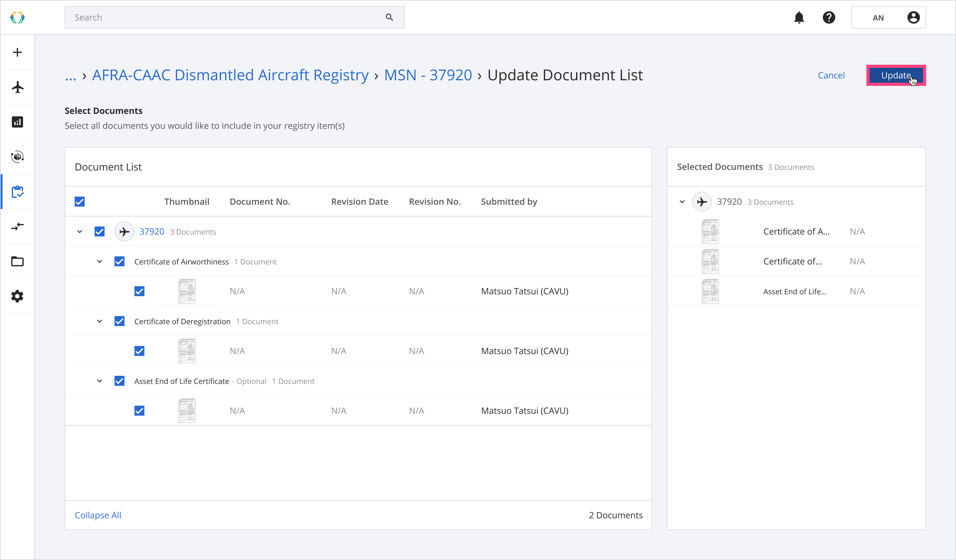
Task: Click the Cancel link
Action: [x=831, y=75]
